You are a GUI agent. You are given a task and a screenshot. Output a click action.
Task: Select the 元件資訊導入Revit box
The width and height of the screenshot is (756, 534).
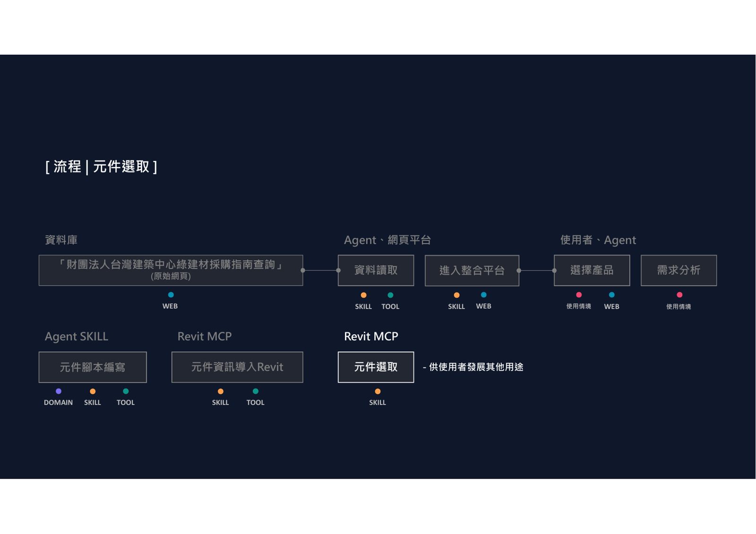(x=237, y=367)
